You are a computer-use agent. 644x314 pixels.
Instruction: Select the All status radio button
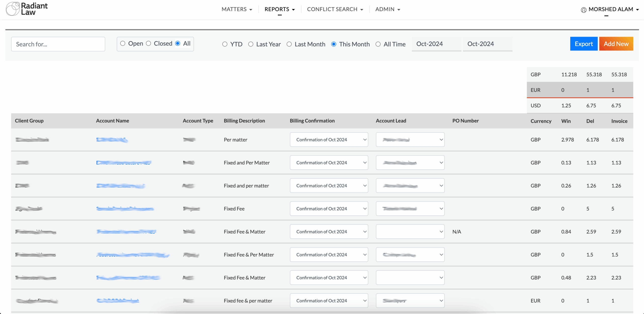point(178,43)
